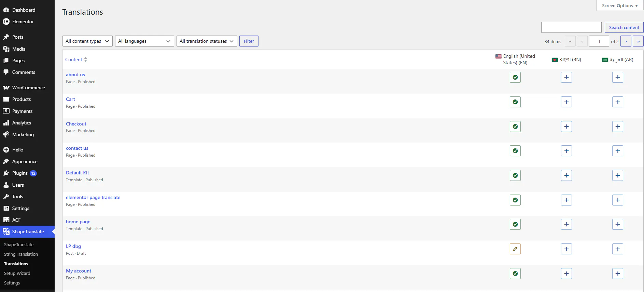644x292 pixels.
Task: Click into the search content text field
Action: pyautogui.click(x=571, y=27)
